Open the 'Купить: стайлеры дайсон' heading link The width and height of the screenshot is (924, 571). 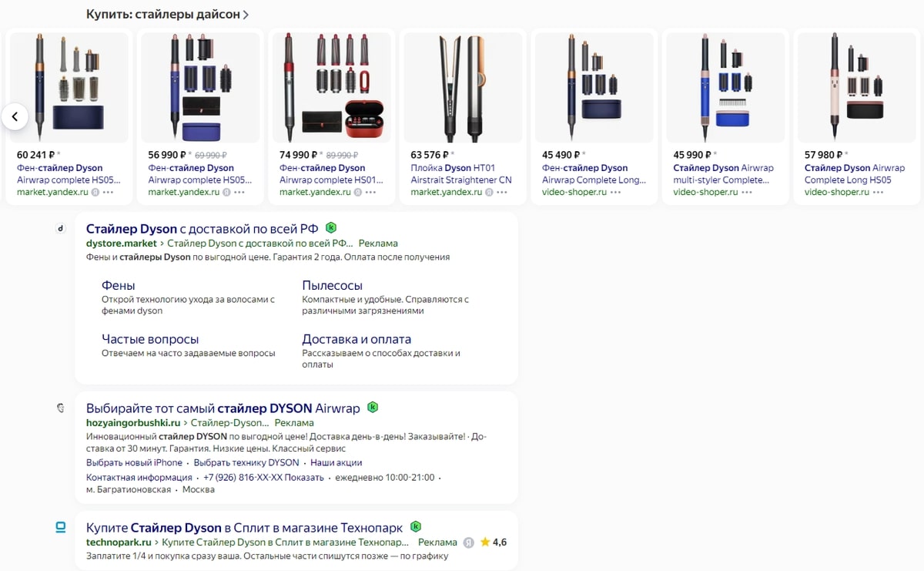click(x=167, y=15)
